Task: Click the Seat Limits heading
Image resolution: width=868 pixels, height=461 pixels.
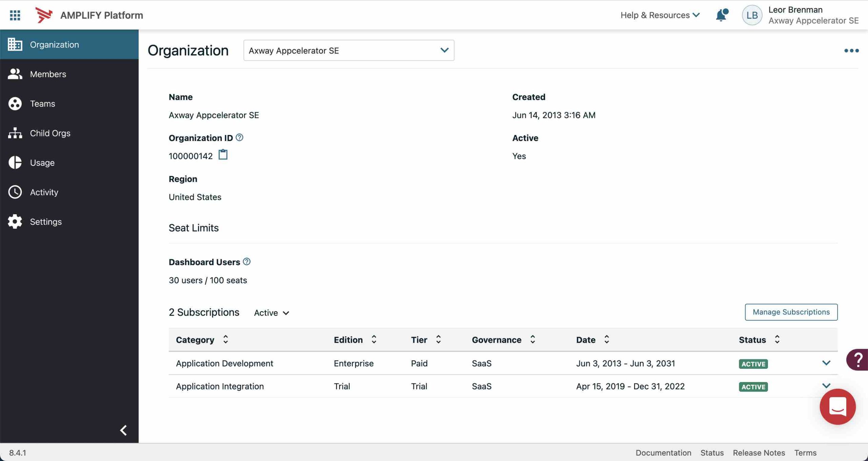Action: pos(194,228)
